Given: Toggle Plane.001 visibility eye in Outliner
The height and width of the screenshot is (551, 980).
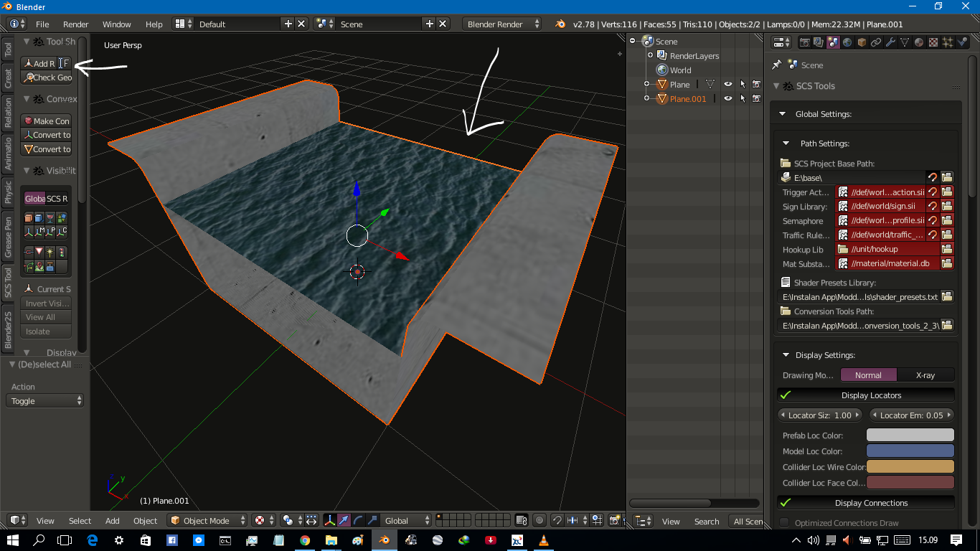Looking at the screenshot, I should tap(728, 98).
